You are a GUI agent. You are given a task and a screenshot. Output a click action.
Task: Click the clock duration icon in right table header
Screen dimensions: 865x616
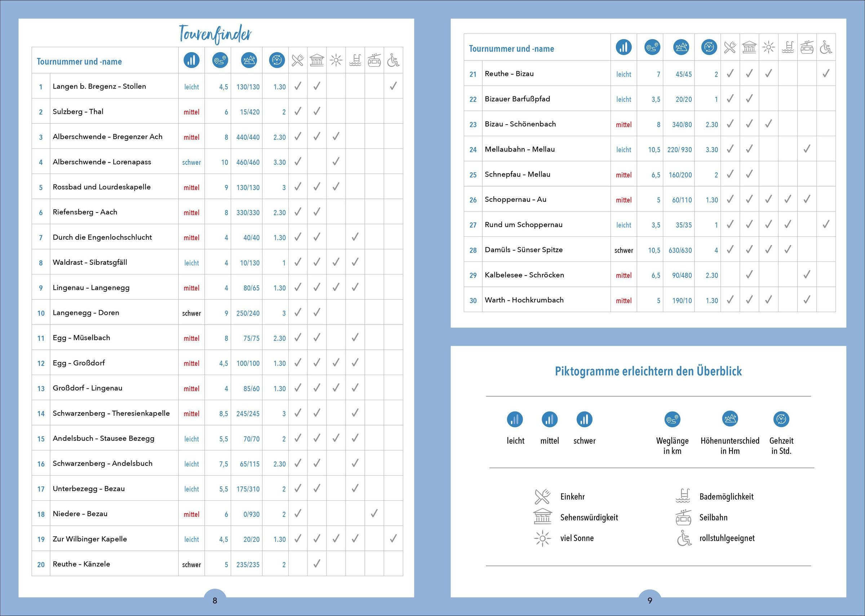[709, 48]
